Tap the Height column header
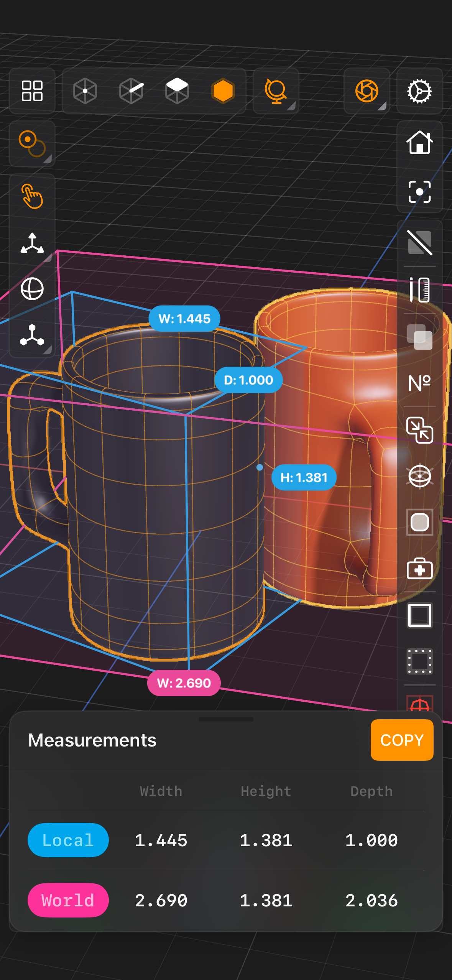The height and width of the screenshot is (980, 452). pyautogui.click(x=266, y=791)
